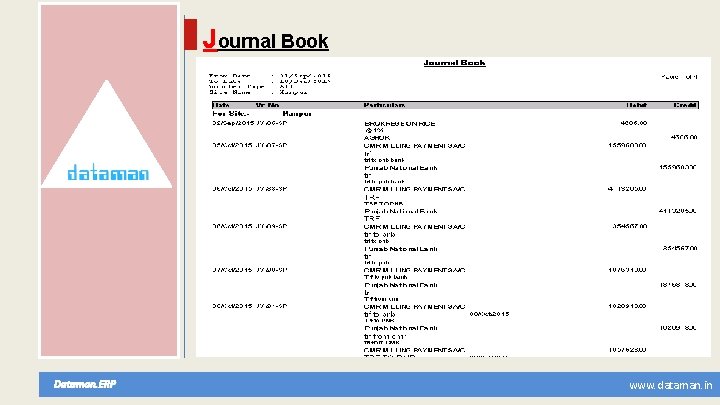This screenshot has height=405, width=720.
Task: Click the Credit column header
Action: tap(685, 105)
